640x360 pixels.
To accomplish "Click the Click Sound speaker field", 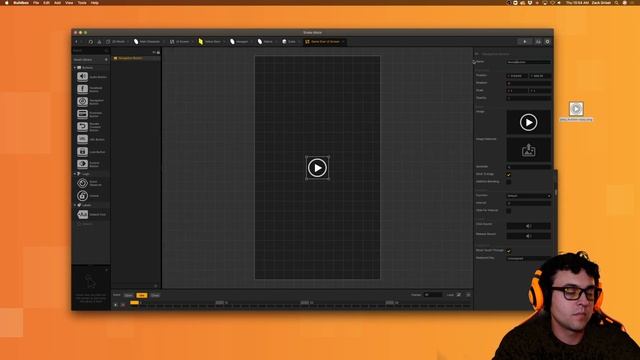I will [x=529, y=226].
